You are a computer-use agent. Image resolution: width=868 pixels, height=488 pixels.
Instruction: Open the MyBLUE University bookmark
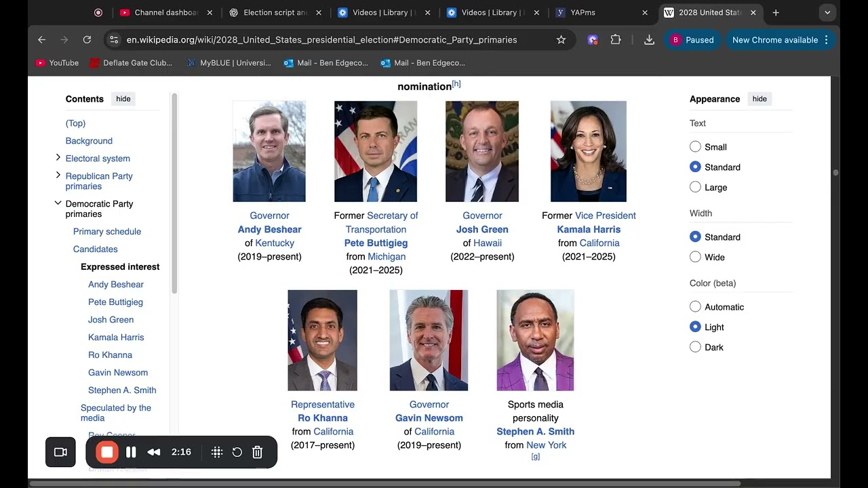coord(229,63)
